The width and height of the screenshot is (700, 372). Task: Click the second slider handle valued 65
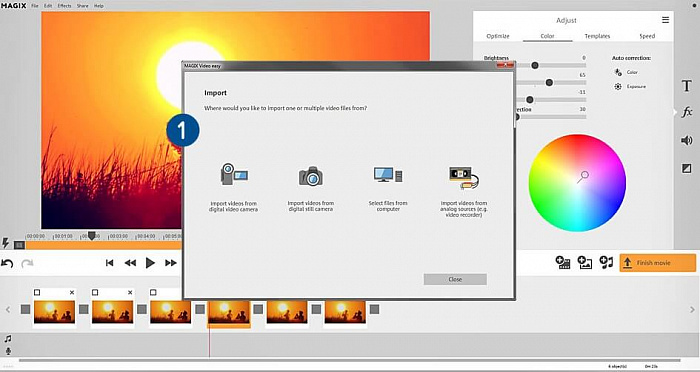click(550, 83)
